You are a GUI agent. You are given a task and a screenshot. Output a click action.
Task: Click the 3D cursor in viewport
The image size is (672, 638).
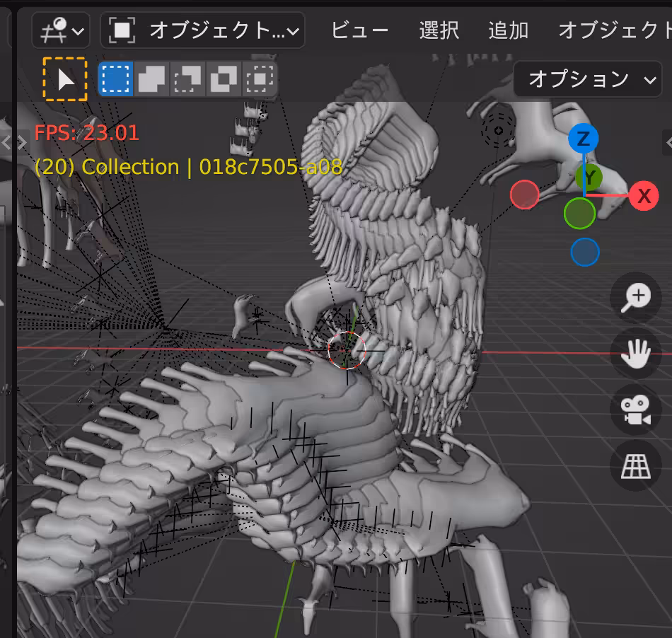click(x=347, y=350)
